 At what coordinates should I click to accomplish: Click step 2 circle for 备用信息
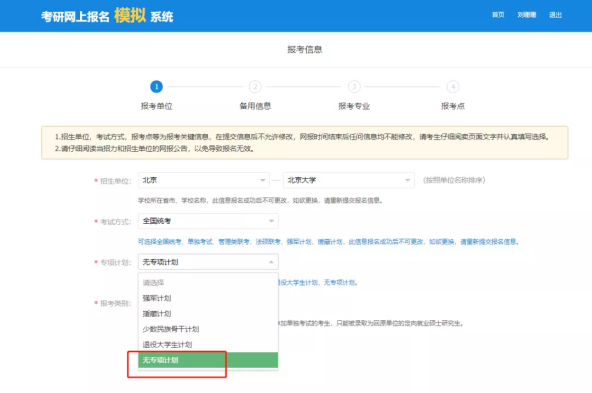pos(255,87)
